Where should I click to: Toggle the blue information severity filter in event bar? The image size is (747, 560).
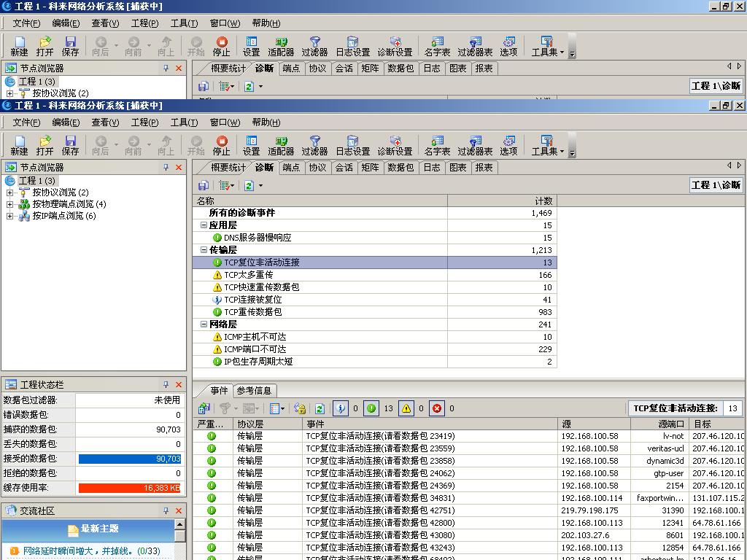(341, 408)
